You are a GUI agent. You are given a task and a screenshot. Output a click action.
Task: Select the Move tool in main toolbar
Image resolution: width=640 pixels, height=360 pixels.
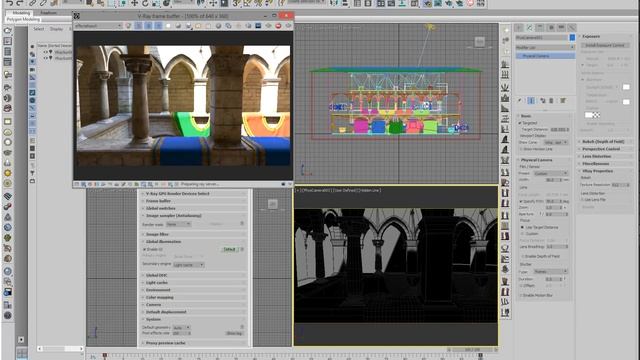coord(134,3)
